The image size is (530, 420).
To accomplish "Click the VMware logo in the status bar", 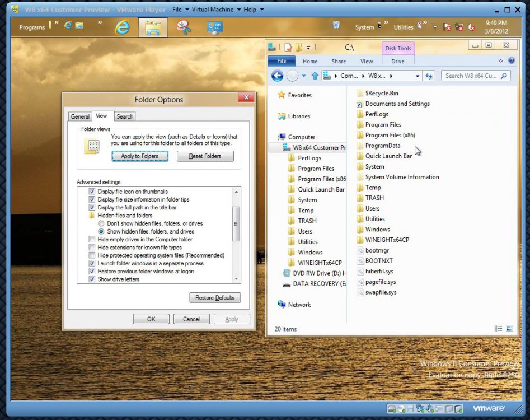I will 489,408.
